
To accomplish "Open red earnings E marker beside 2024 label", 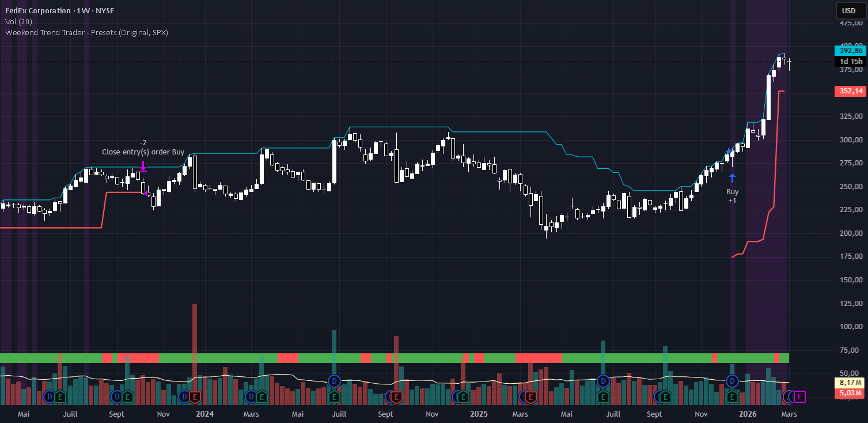I will click(195, 397).
